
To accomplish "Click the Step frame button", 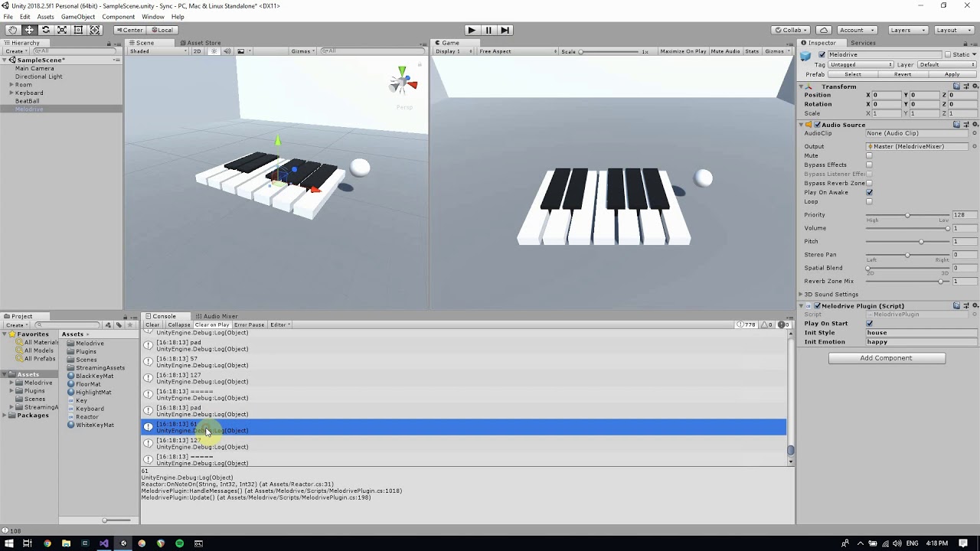I will click(x=505, y=30).
